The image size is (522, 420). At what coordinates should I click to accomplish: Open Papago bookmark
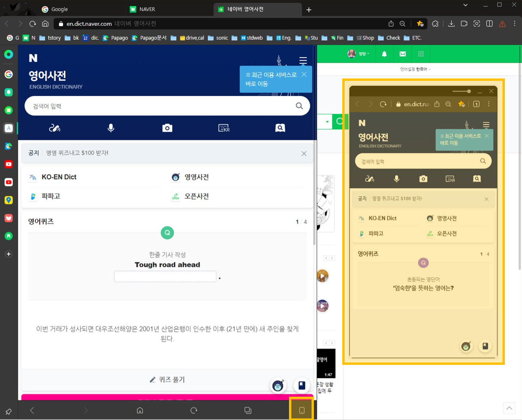pyautogui.click(x=115, y=38)
